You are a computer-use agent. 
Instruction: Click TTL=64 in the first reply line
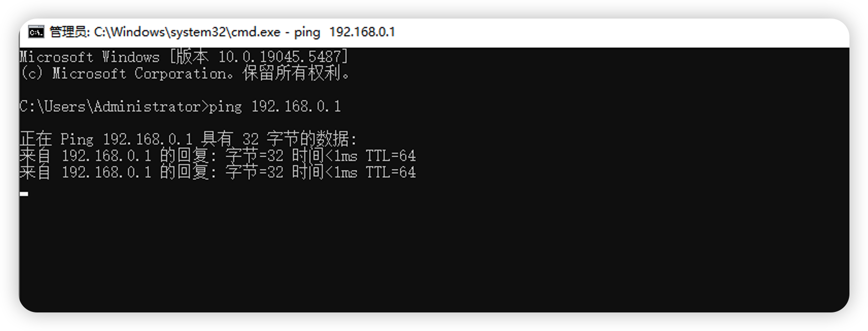coord(391,156)
